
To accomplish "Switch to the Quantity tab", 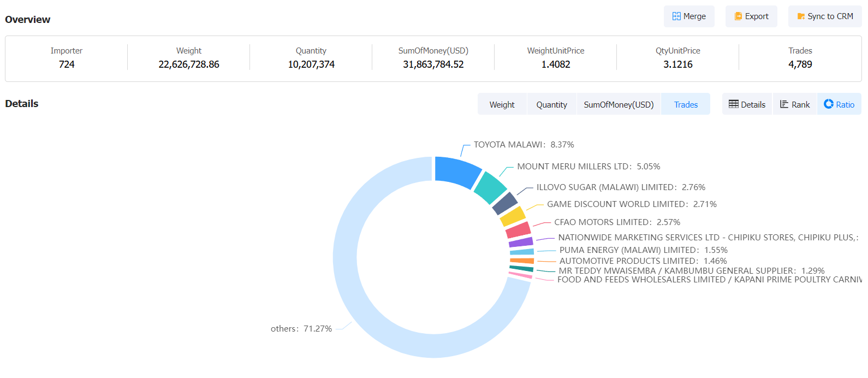I will click(551, 104).
